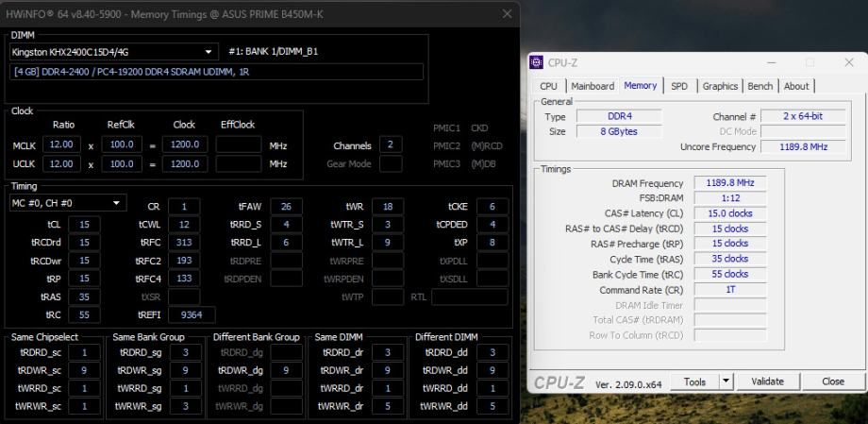Select the MCLK Clock 1200.0 value
The image size is (868, 424).
pyautogui.click(x=185, y=145)
